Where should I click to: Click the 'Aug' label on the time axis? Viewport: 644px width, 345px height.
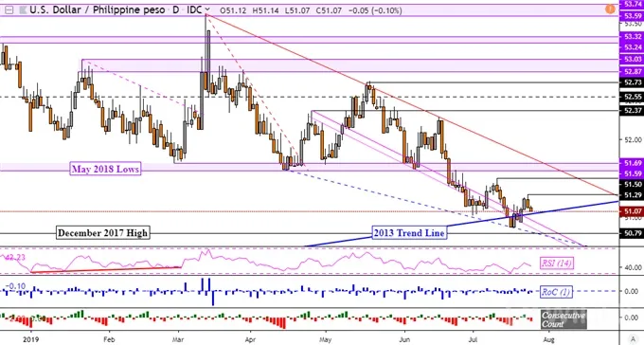pyautogui.click(x=548, y=339)
